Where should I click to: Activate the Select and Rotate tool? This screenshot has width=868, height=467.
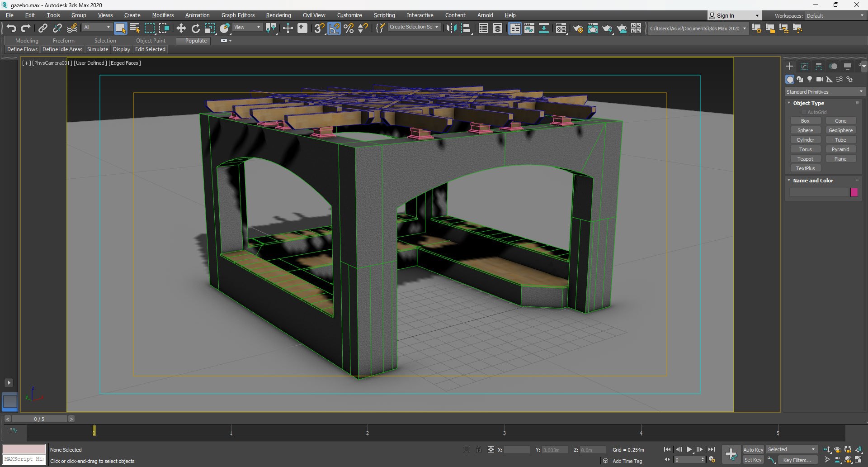tap(195, 29)
